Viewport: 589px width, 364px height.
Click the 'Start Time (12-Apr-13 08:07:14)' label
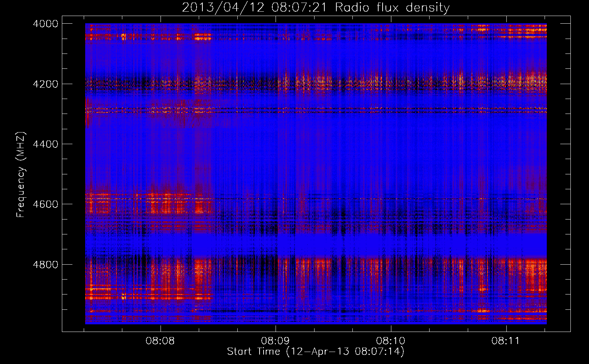click(316, 352)
